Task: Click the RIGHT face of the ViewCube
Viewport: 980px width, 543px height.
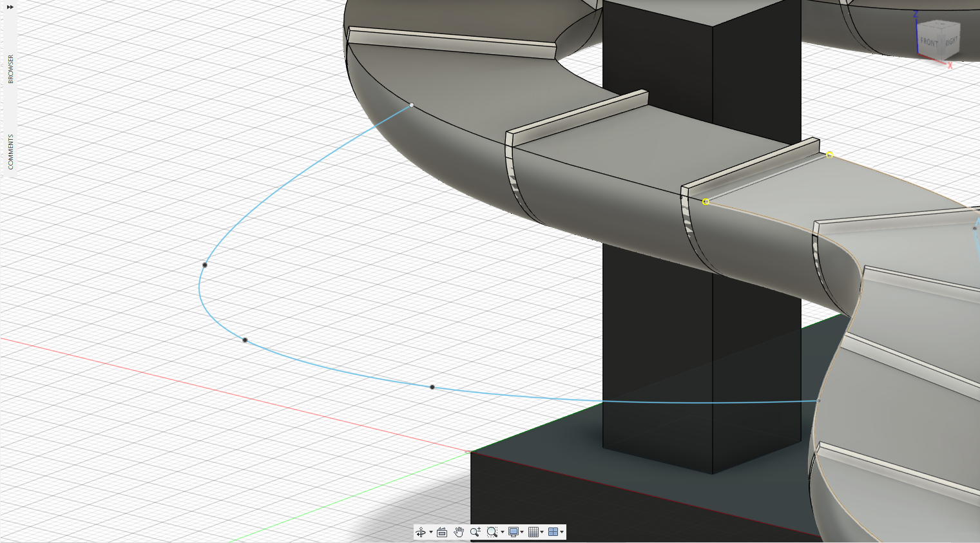Action: click(x=951, y=41)
